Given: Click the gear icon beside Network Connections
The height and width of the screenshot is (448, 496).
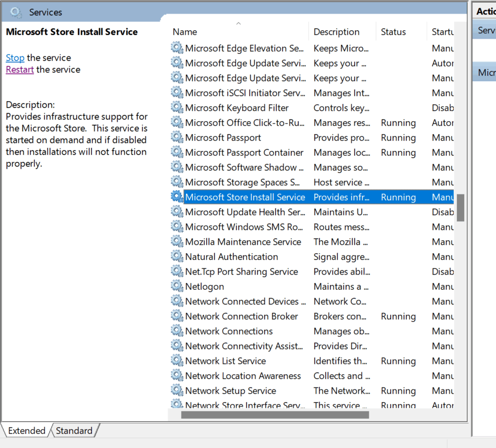Looking at the screenshot, I should click(177, 331).
